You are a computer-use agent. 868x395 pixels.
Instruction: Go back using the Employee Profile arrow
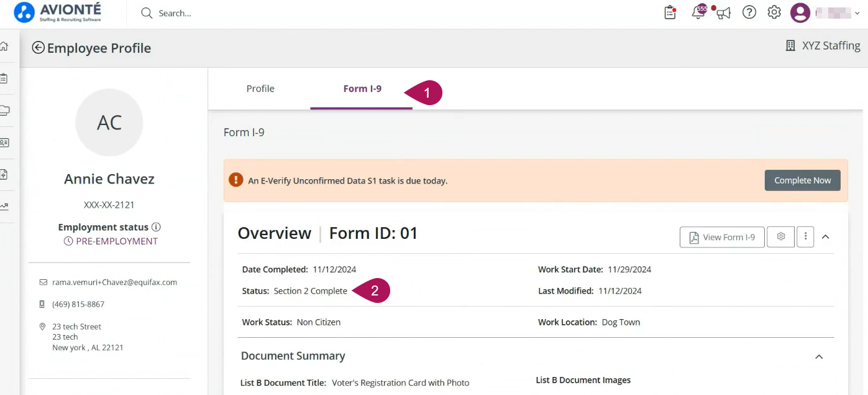point(39,48)
